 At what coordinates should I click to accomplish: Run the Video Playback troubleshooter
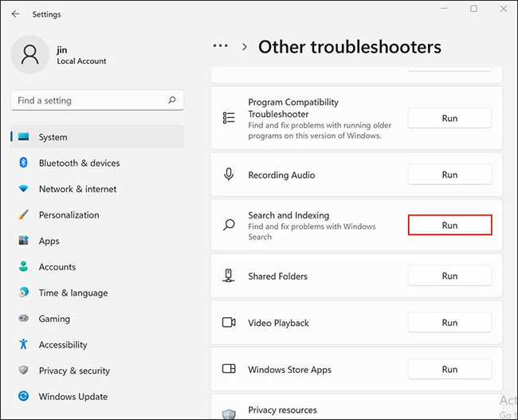449,322
